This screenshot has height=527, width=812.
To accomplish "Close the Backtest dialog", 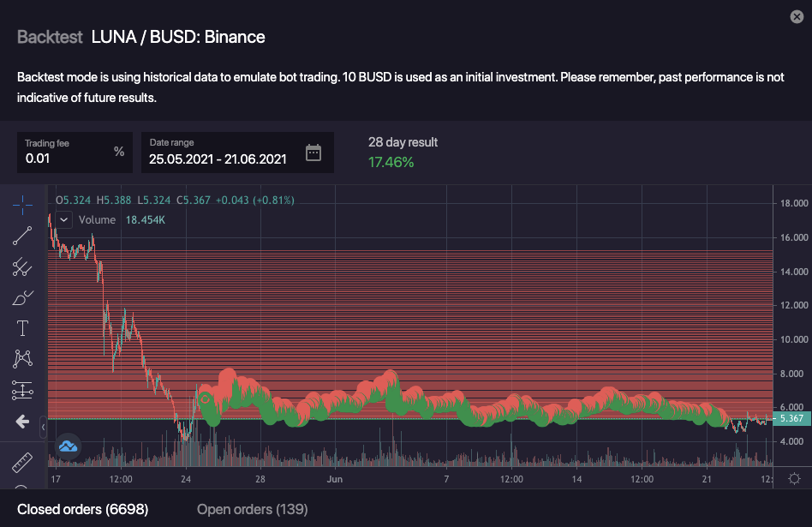I will (x=797, y=16).
